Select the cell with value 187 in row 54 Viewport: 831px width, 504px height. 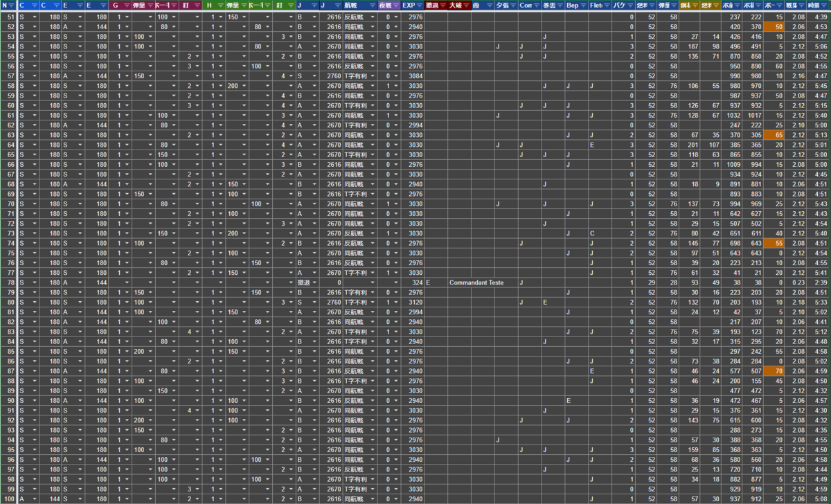tap(689, 46)
